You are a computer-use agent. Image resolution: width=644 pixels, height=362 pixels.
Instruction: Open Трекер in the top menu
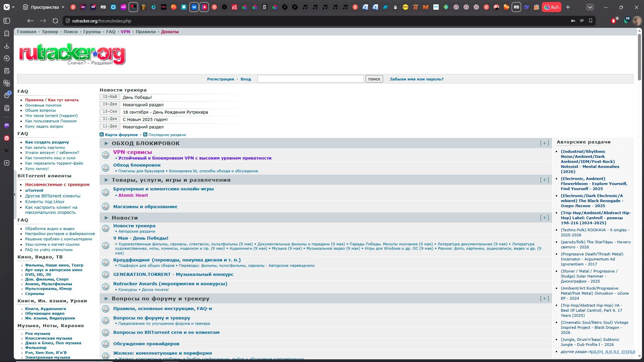coord(50,32)
